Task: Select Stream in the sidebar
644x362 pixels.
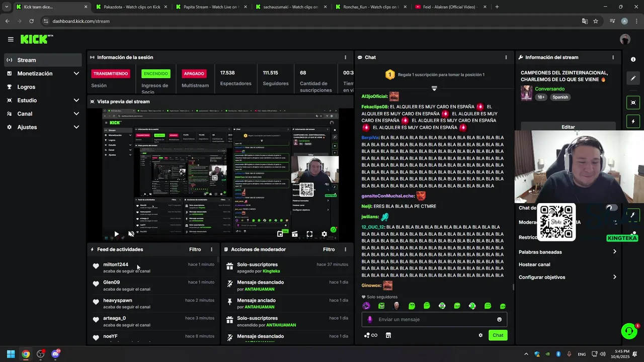Action: point(43,60)
